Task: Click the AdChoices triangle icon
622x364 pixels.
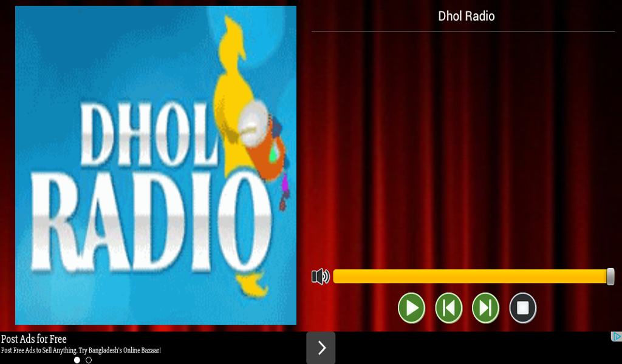Action: (617, 335)
